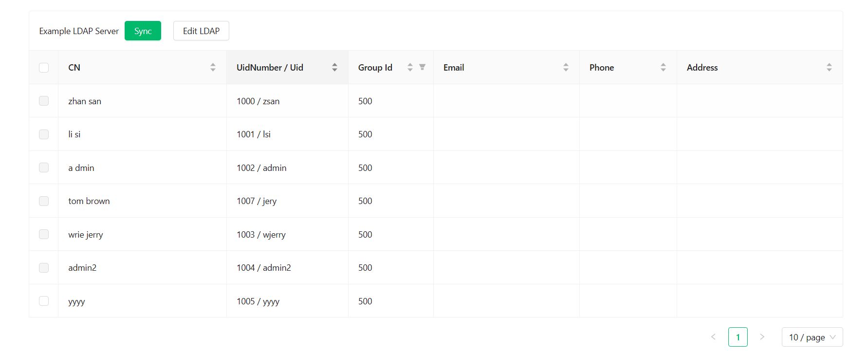Click the Sync button
The image size is (868, 354).
[143, 31]
